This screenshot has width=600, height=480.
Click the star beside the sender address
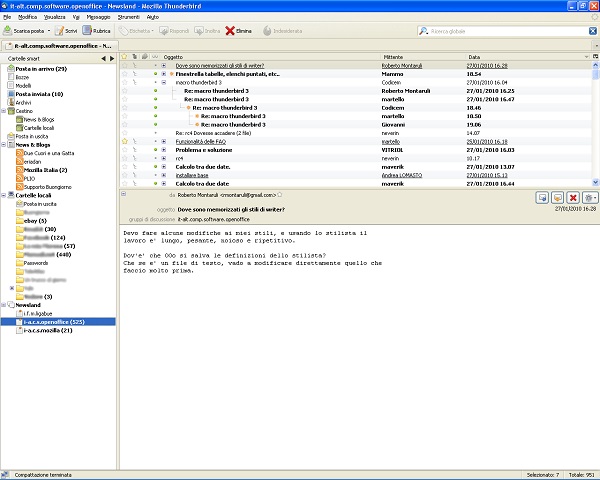click(281, 194)
